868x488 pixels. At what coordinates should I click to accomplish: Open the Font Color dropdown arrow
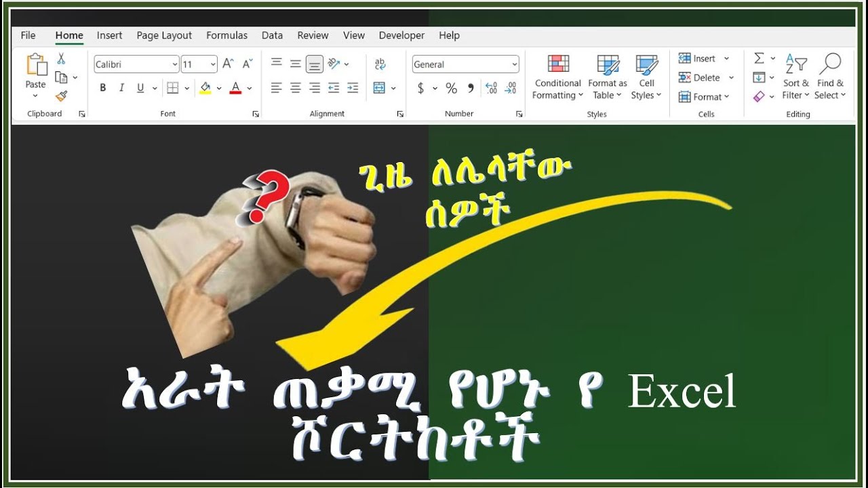(250, 88)
